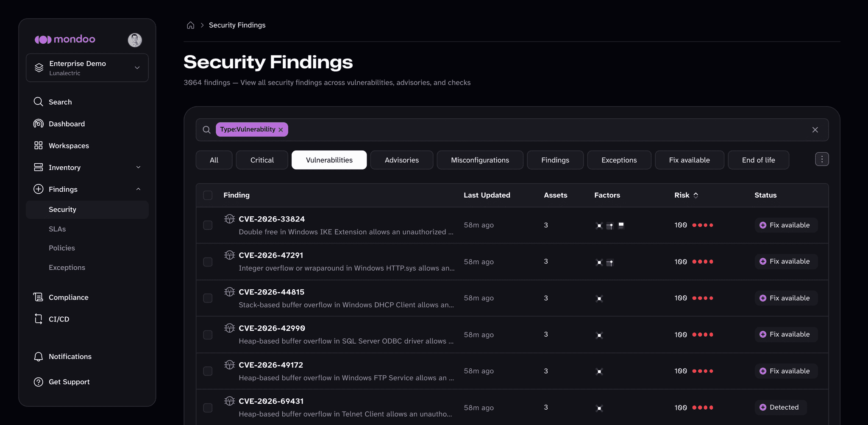Click the factor icons for CVE-2026-47291
The image size is (868, 425).
[604, 262]
